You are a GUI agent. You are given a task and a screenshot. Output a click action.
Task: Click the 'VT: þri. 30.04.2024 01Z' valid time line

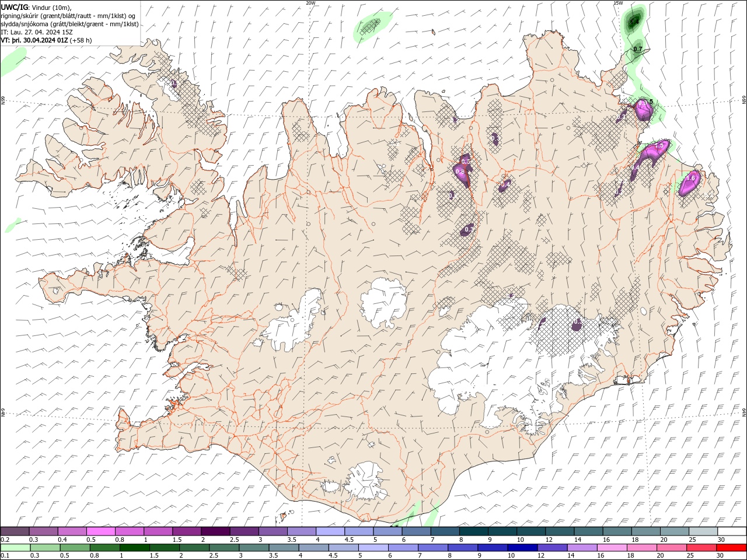[x=34, y=40]
